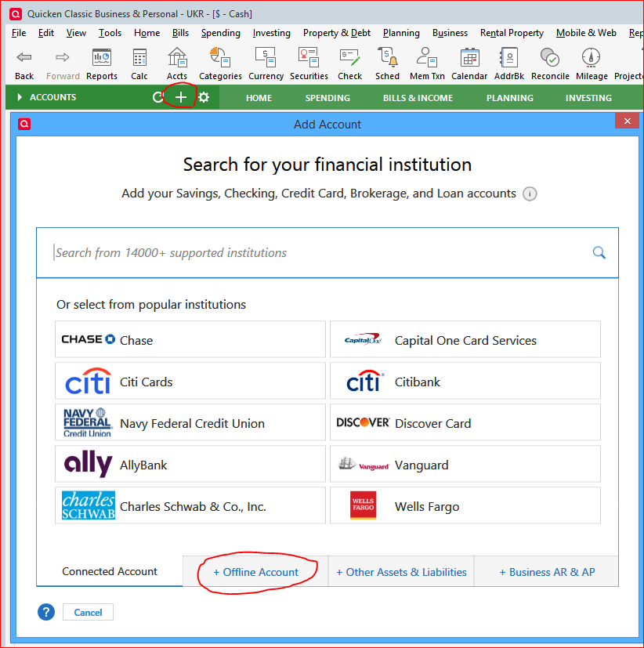Image resolution: width=644 pixels, height=648 pixels.
Task: Choose Chase institution
Action: (190, 339)
